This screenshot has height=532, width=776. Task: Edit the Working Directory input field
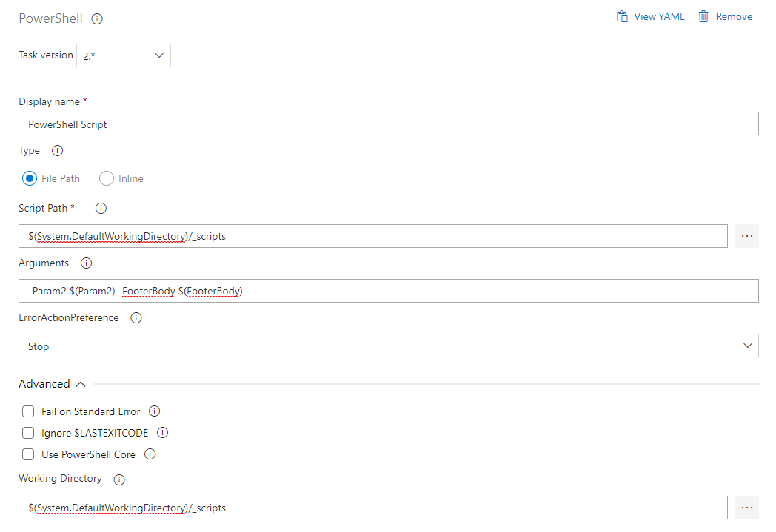[373, 508]
